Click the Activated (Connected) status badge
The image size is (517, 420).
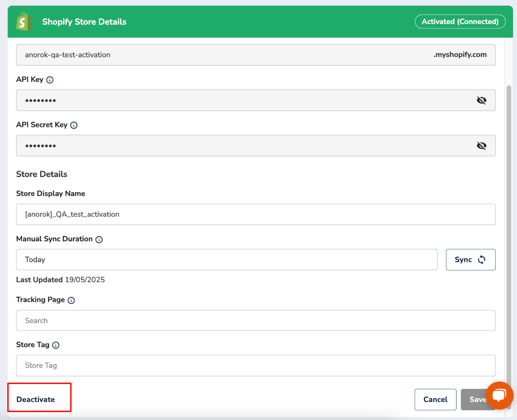pyautogui.click(x=460, y=22)
